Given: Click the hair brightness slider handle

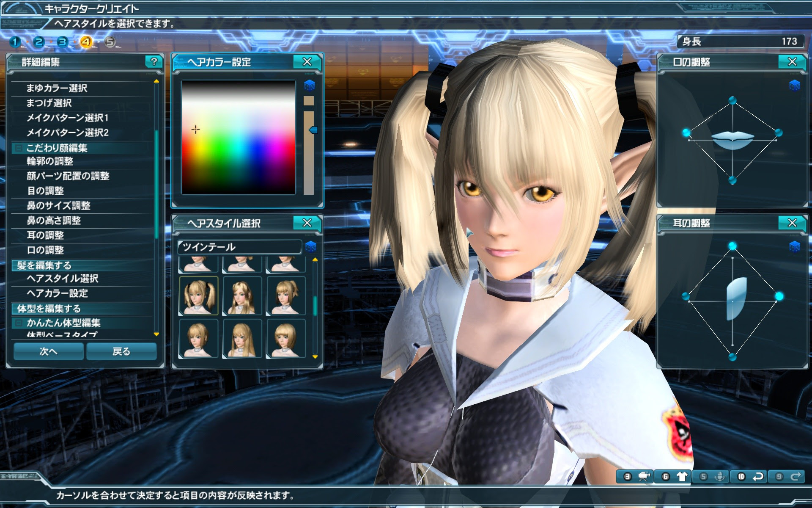Looking at the screenshot, I should coord(313,130).
